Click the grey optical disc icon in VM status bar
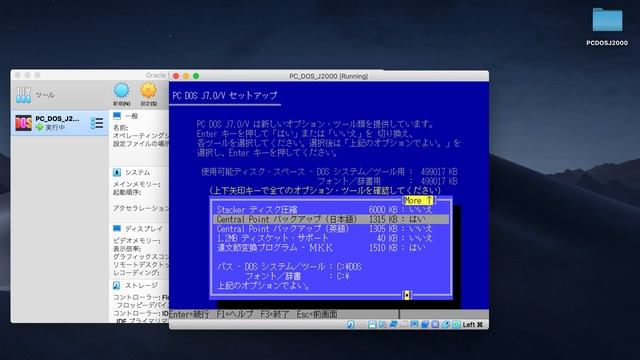Image resolution: width=640 pixels, height=360 pixels. point(362,324)
